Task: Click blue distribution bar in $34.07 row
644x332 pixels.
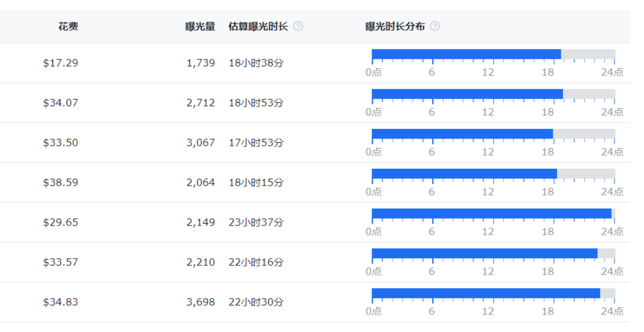Action: coord(467,94)
